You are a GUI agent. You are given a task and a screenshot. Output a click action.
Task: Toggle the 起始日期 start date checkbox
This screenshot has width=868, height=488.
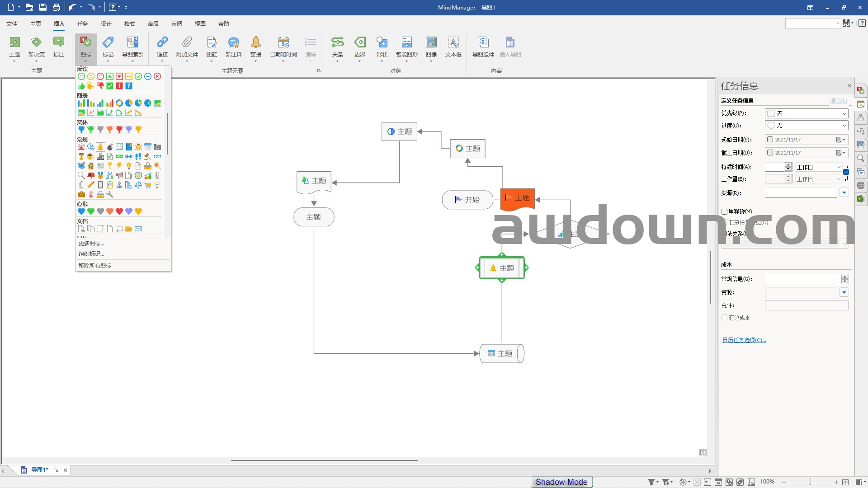point(770,140)
